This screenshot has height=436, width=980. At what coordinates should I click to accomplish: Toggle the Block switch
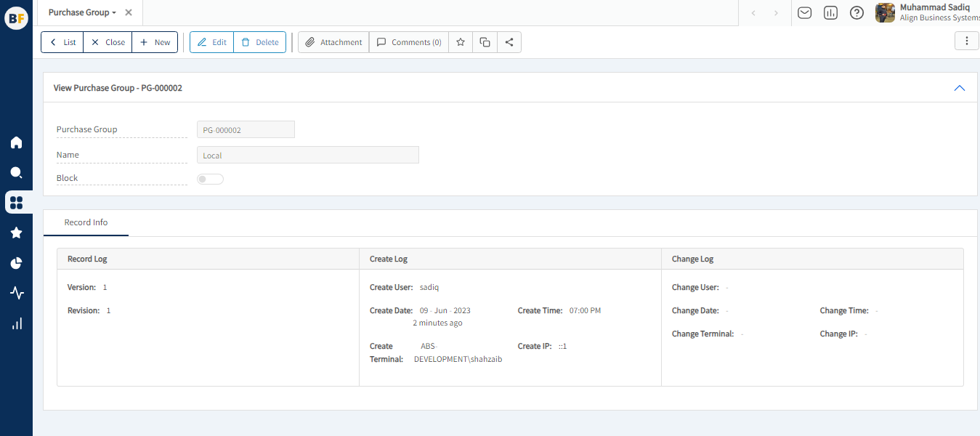pos(210,179)
